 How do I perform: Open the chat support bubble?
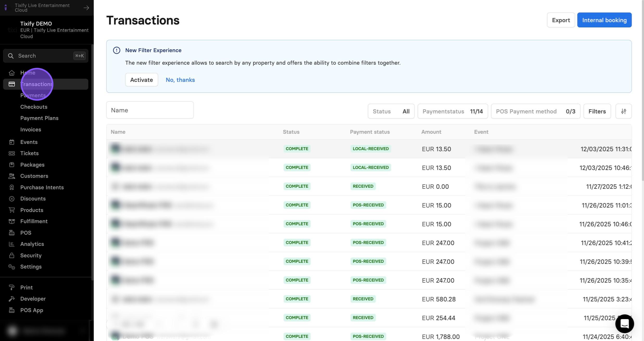(624, 324)
